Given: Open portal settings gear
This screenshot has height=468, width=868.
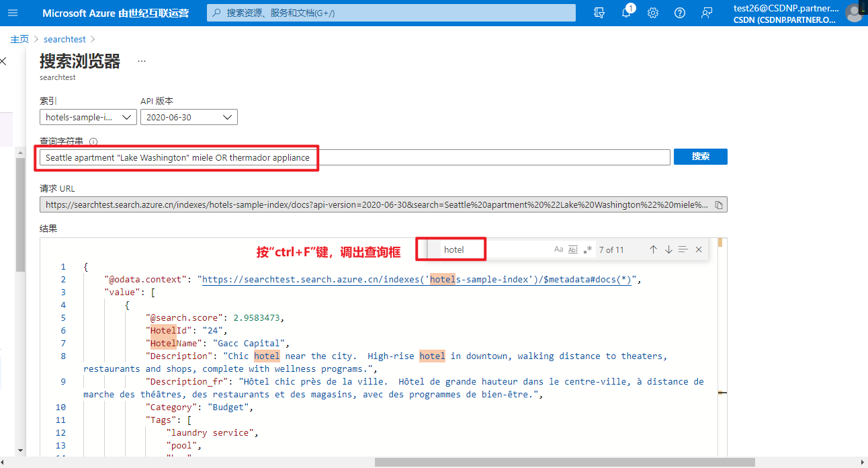Looking at the screenshot, I should pos(653,13).
